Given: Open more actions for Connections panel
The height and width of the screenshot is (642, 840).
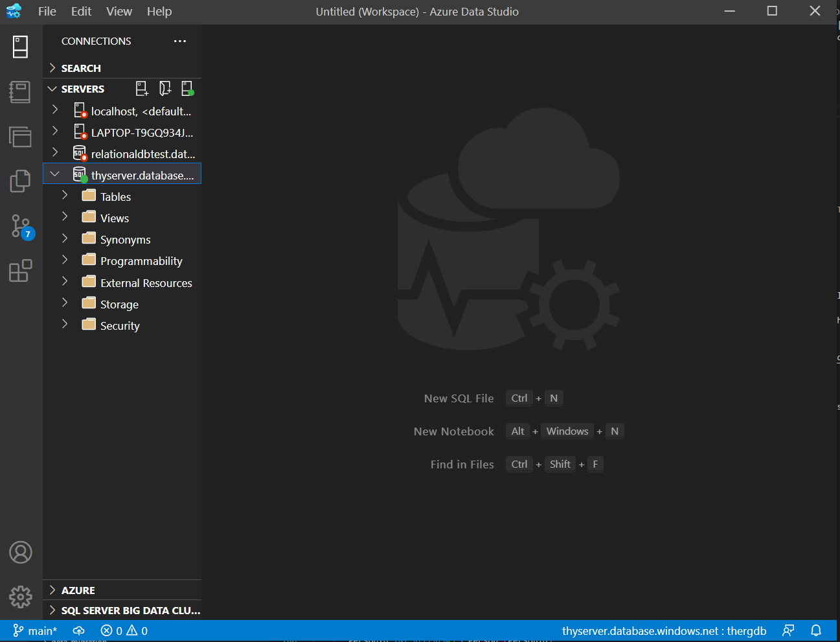Looking at the screenshot, I should coord(180,41).
